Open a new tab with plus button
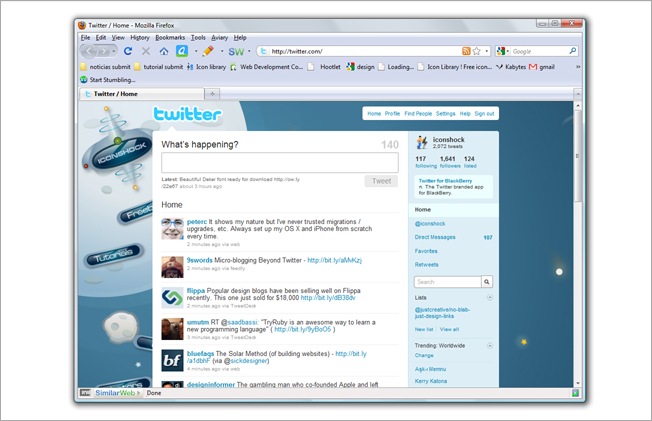Viewport: 652px width, 421px height. point(212,94)
